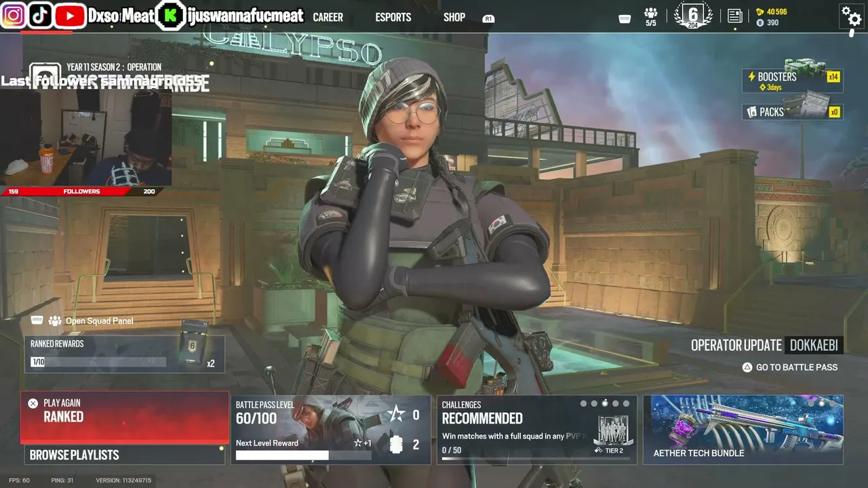Open the Recommended Challenges card
868x488 pixels.
click(536, 430)
